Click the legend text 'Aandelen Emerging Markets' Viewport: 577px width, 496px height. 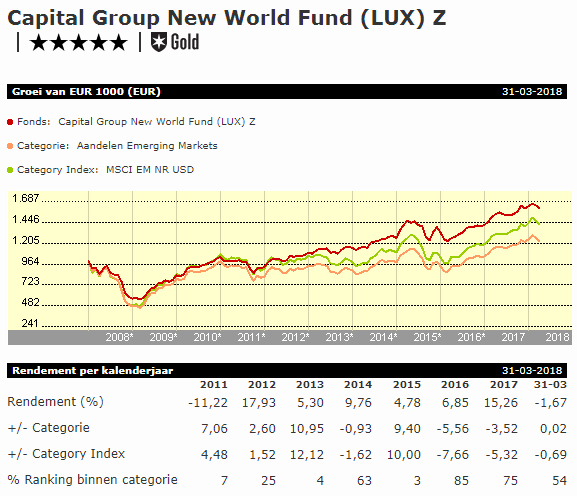[x=147, y=146]
